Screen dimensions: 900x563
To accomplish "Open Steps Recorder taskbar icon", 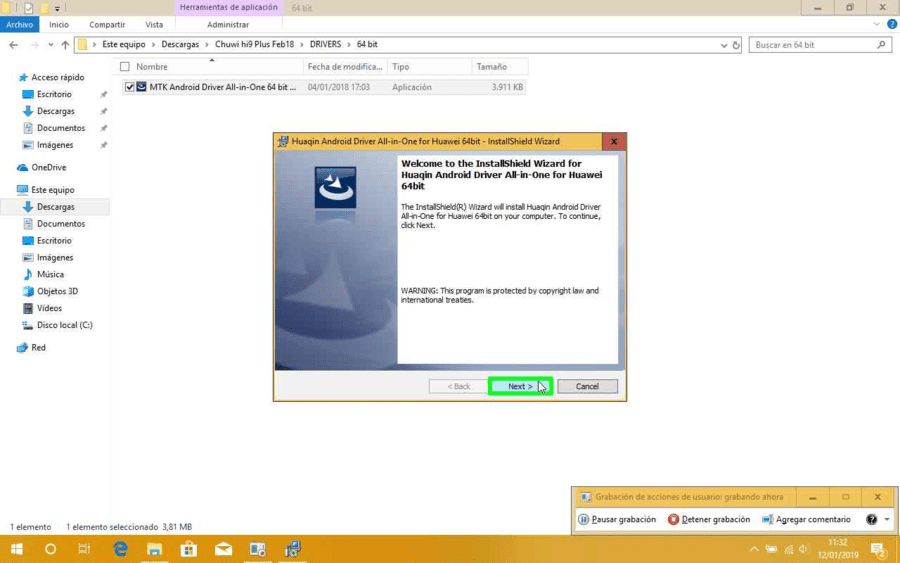I will click(258, 549).
